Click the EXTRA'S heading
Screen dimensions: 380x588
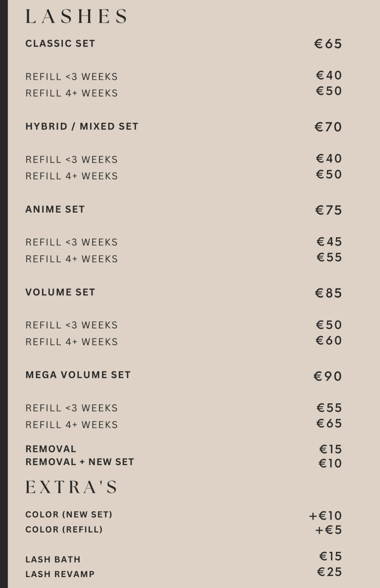pos(72,487)
